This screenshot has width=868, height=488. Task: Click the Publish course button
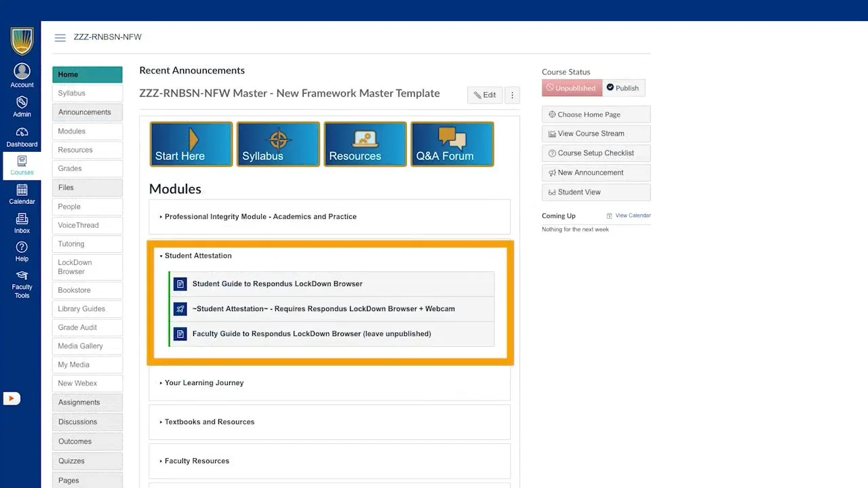pyautogui.click(x=623, y=88)
